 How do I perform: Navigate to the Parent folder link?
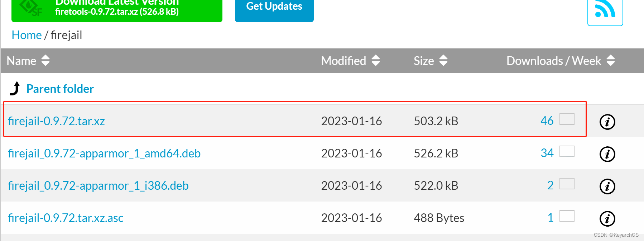coord(60,89)
